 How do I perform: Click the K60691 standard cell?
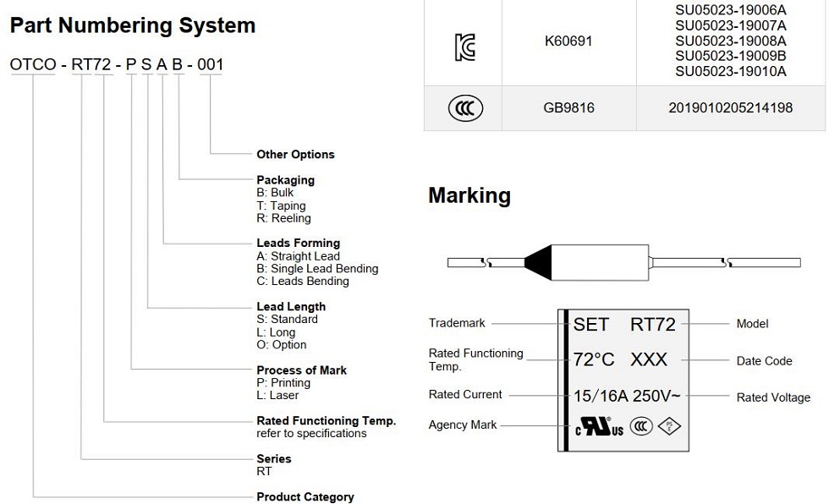569,41
